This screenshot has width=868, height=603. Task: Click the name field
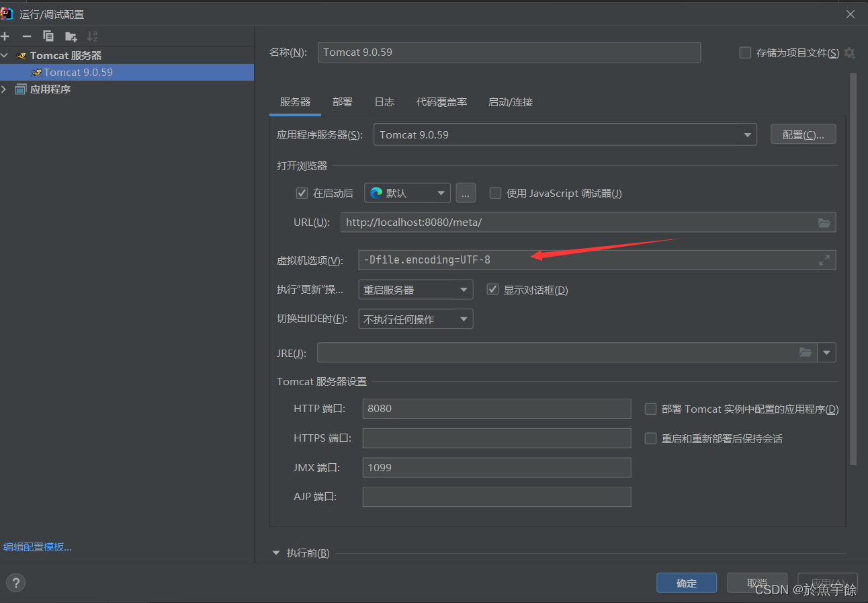coord(509,52)
